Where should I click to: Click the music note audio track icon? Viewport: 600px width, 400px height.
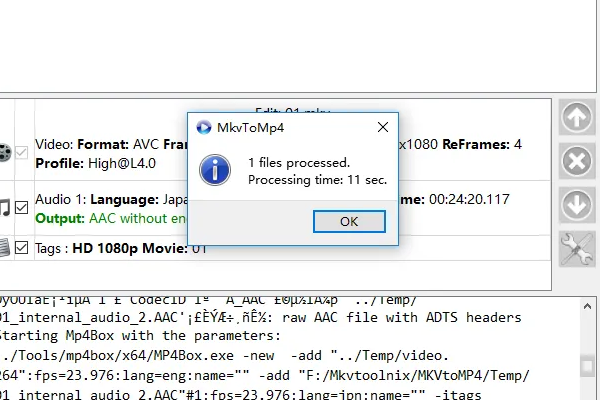point(5,208)
